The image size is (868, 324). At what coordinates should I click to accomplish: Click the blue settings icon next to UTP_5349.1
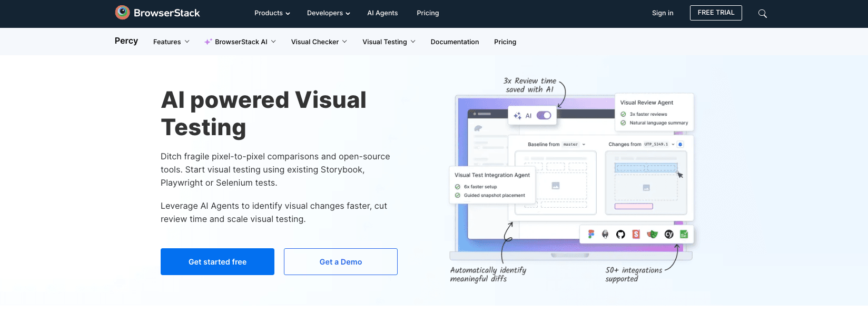tap(680, 144)
